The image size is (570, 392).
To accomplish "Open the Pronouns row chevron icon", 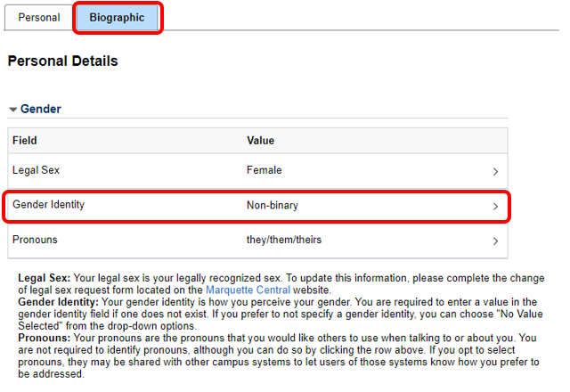I will (x=495, y=241).
